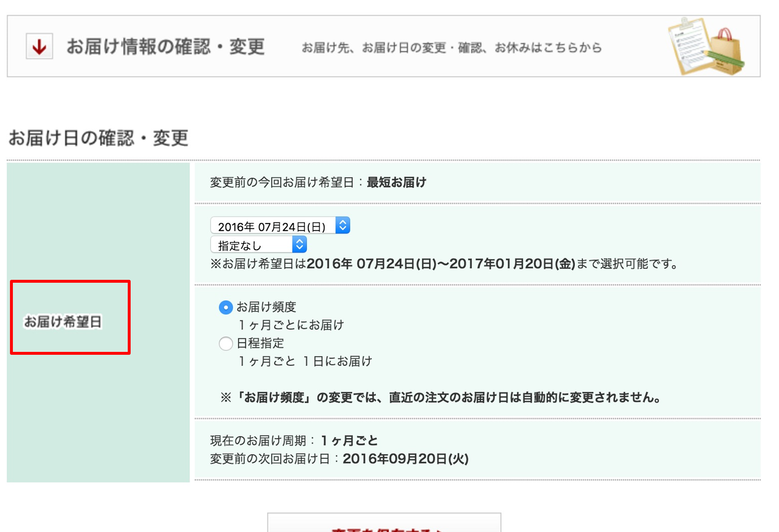
Task: Click the blue stepper arrows on the date selector
Action: pos(343,225)
